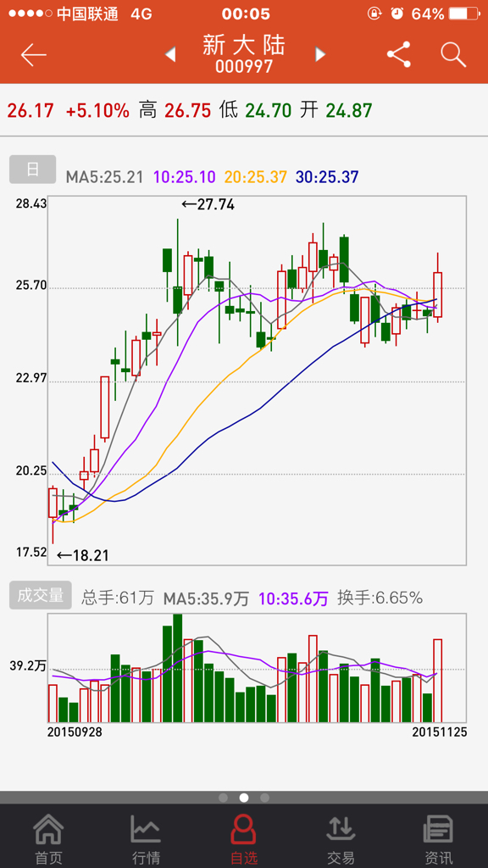Tap the 27.74 high price marker
488x868 pixels.
point(208,205)
